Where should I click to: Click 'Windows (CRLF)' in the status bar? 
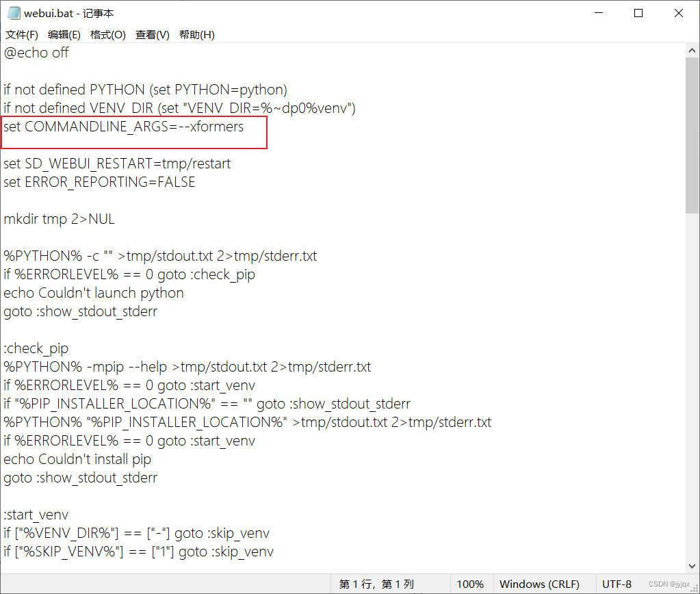(539, 584)
